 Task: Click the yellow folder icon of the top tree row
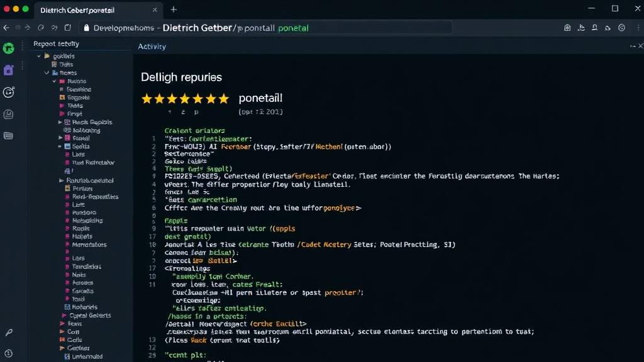coord(47,56)
